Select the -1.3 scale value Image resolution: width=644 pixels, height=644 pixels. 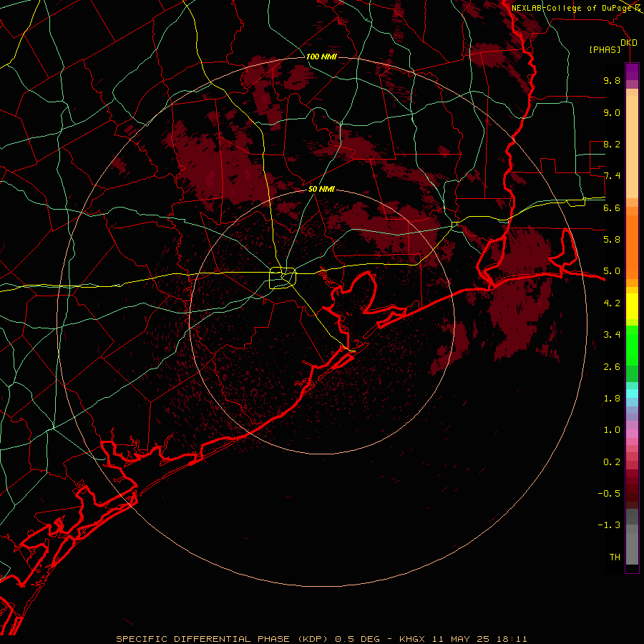[x=609, y=525]
